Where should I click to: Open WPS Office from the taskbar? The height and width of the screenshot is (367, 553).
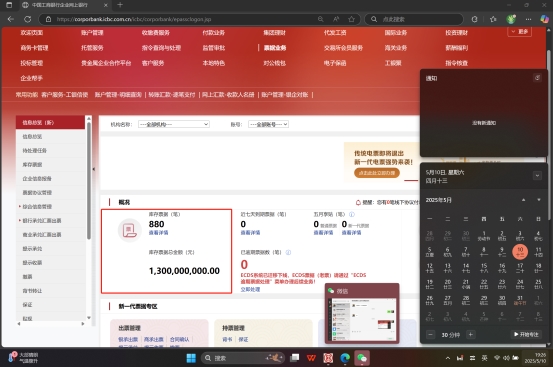(311, 358)
